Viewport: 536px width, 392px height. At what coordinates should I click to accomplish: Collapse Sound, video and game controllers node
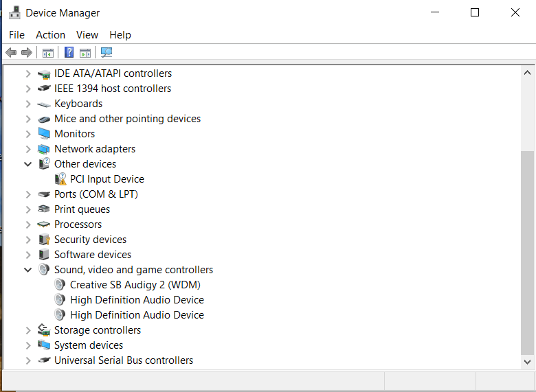pos(28,270)
